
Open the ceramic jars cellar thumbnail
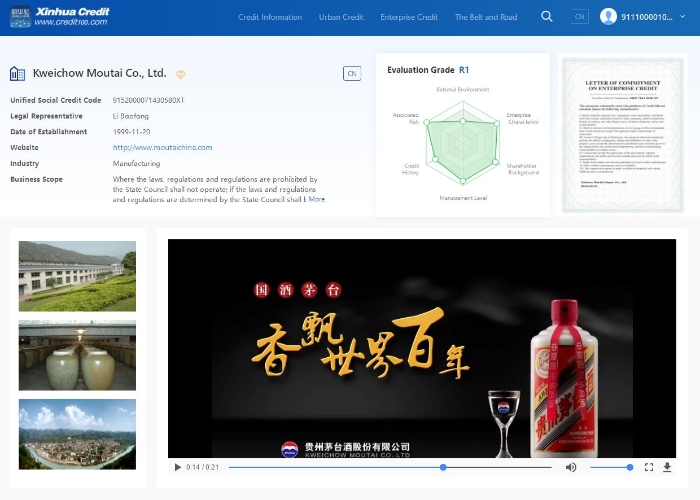tap(77, 355)
